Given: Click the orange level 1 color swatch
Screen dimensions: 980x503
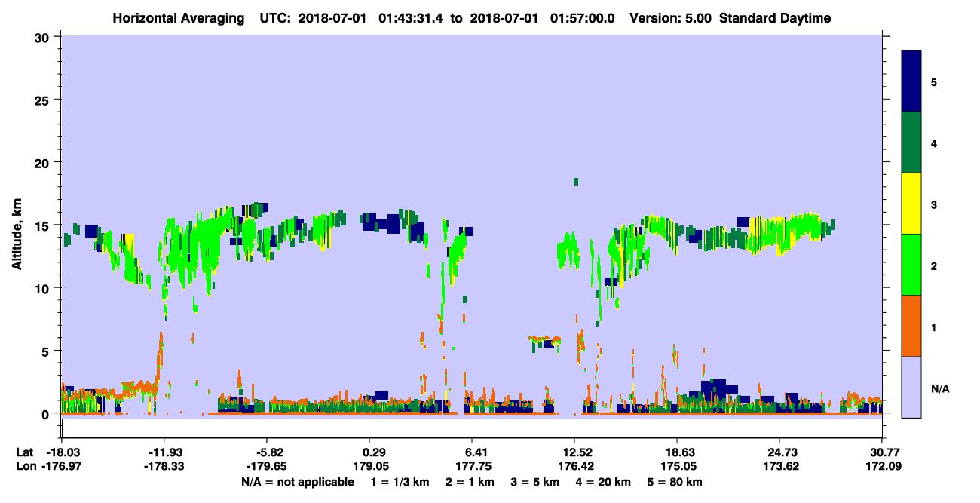Looking at the screenshot, I should pyautogui.click(x=912, y=326).
